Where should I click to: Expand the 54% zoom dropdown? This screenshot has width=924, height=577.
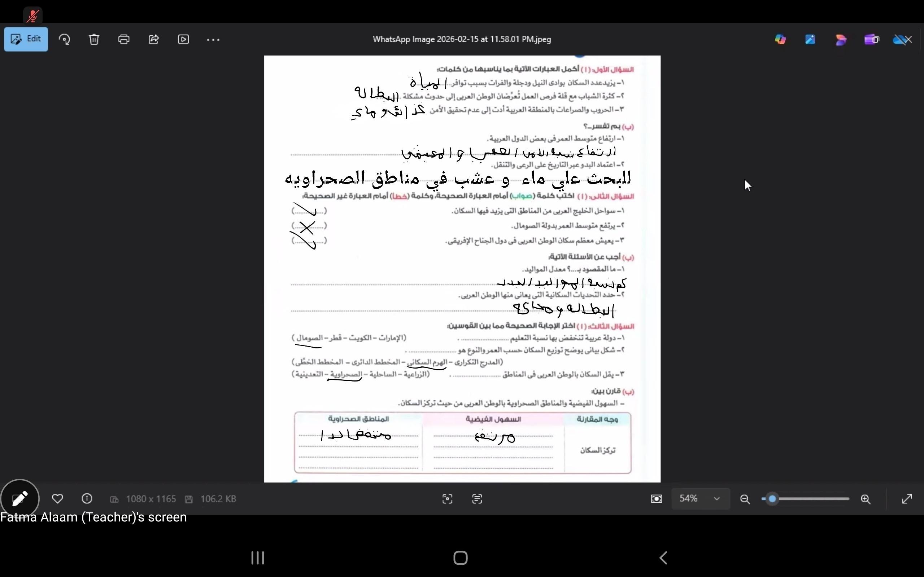click(717, 499)
